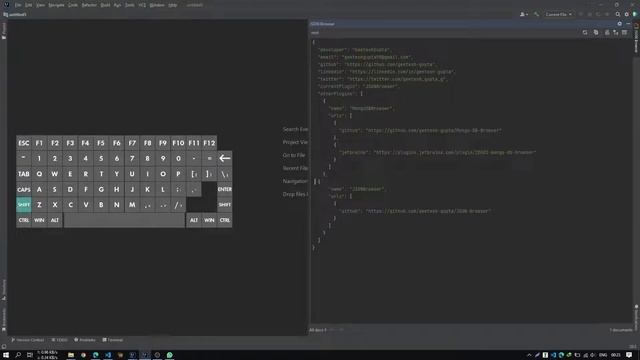Open the Refactor menu
640x360 pixels.
[x=89, y=5]
